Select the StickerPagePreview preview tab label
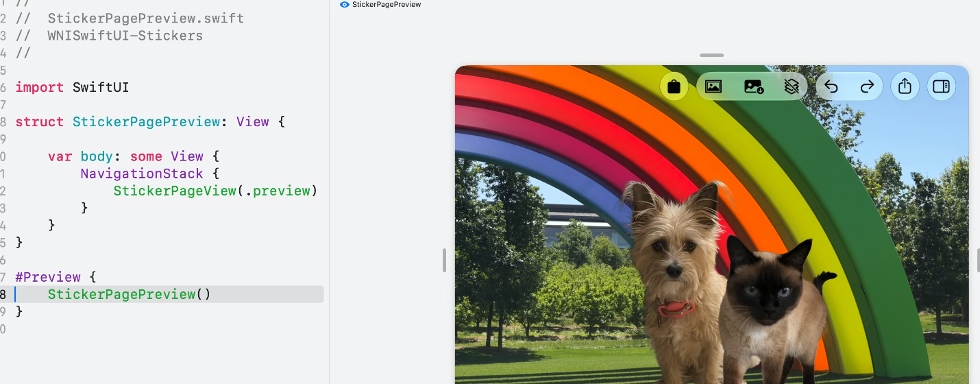 pos(387,4)
